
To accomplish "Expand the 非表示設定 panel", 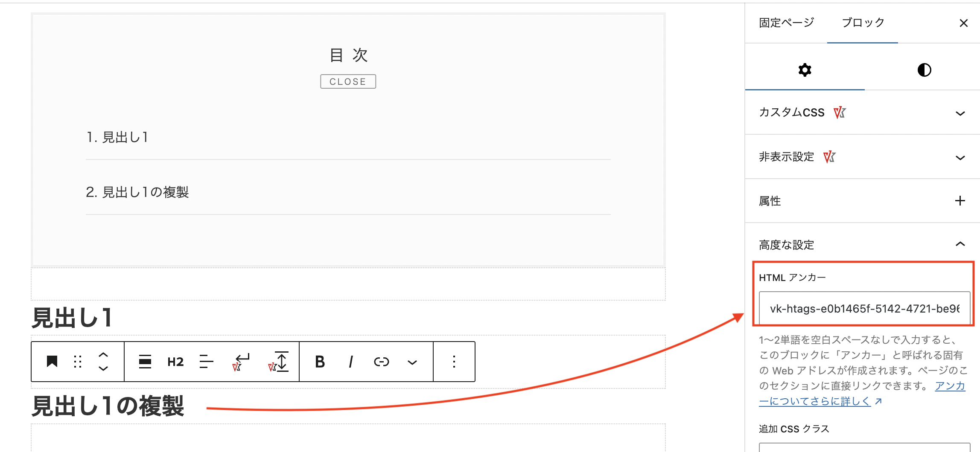I will 862,157.
